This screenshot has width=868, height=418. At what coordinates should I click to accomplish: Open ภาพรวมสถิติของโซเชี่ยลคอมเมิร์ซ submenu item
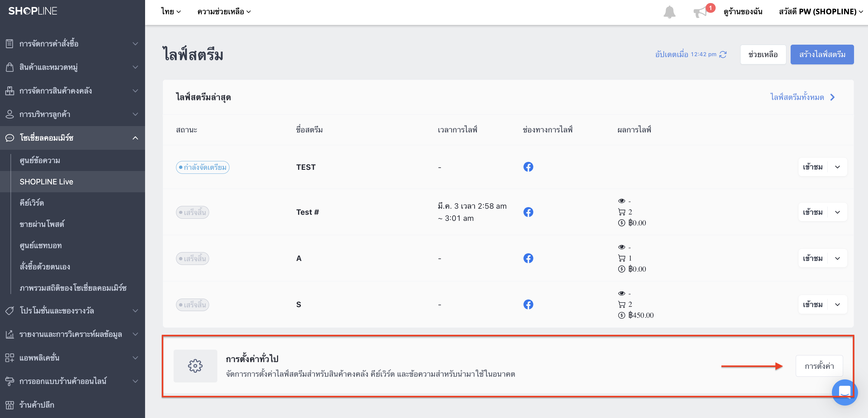click(x=73, y=288)
